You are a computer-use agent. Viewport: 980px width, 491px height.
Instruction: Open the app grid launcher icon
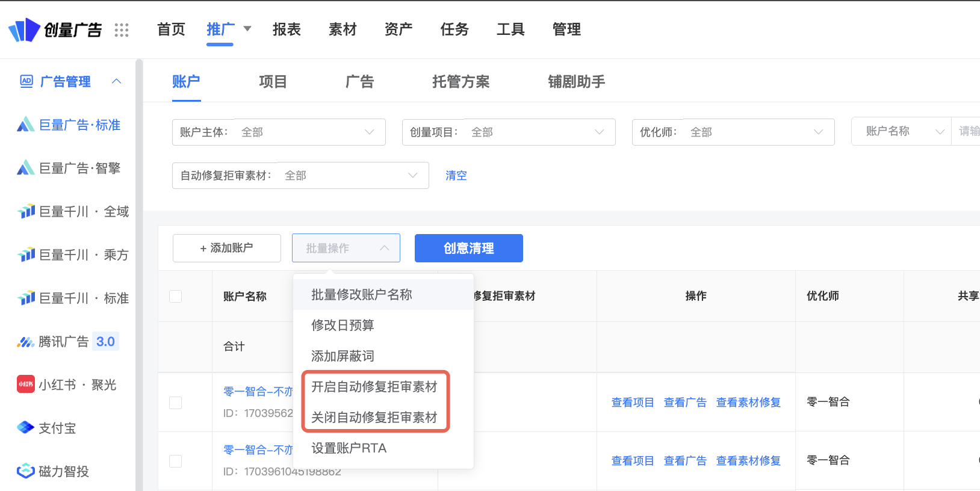[x=122, y=30]
